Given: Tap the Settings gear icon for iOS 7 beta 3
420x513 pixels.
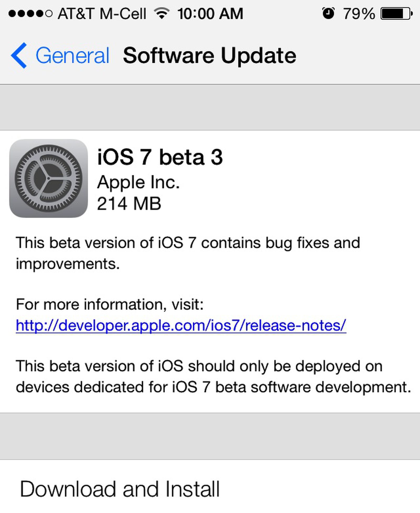Looking at the screenshot, I should 49,178.
